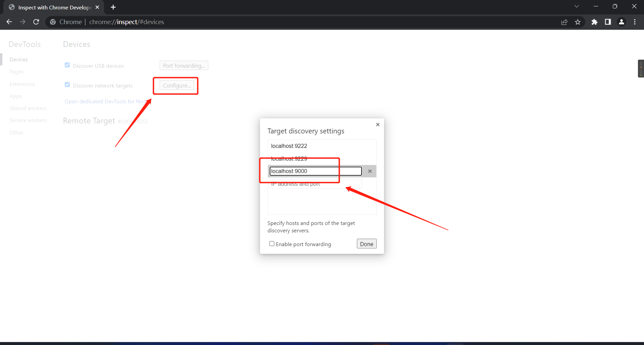
Task: Remove the localhost:9000 entry with its X
Action: 370,171
